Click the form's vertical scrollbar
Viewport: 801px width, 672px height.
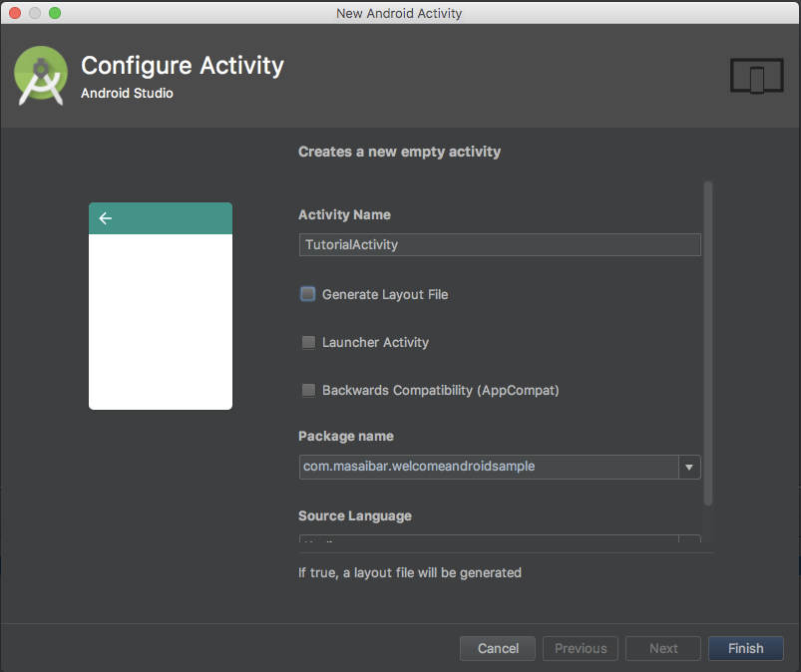[x=708, y=343]
